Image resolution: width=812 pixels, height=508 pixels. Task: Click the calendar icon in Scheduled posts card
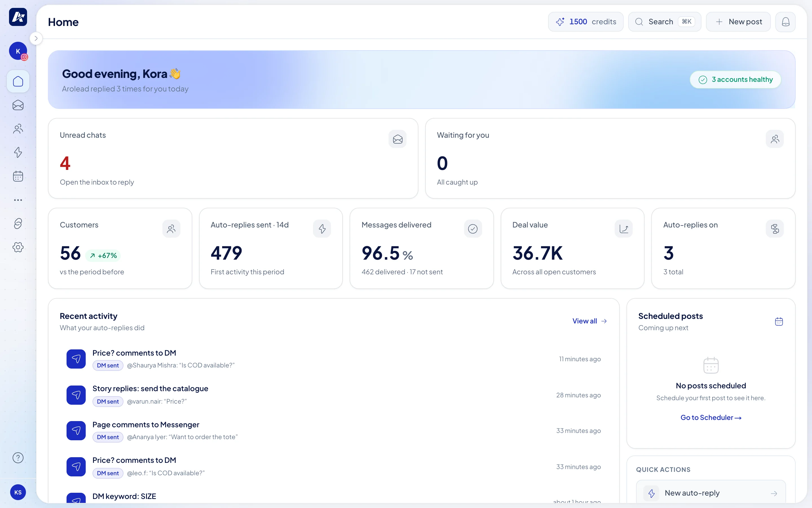779,321
